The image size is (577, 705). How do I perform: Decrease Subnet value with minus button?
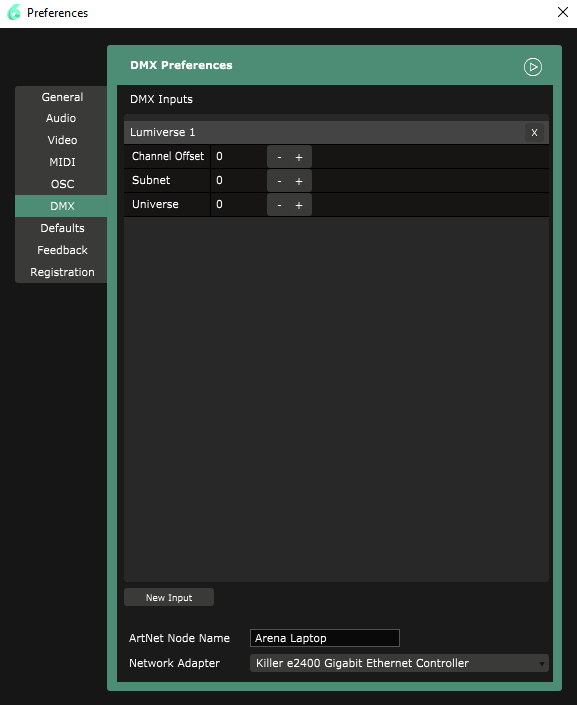click(x=279, y=181)
